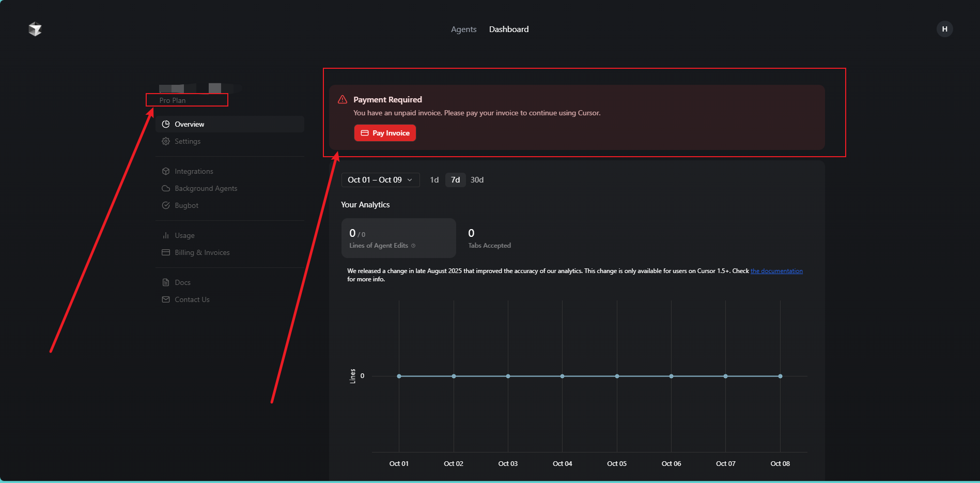The width and height of the screenshot is (980, 483).
Task: Open Billing & Invoices label in sidebar
Action: tap(202, 252)
